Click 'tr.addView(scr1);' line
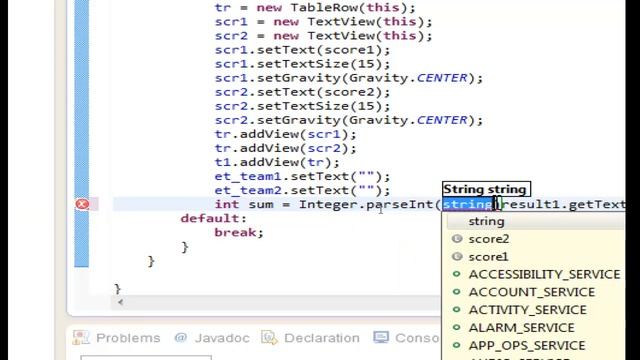Viewport: 640px width, 360px height. click(x=285, y=134)
